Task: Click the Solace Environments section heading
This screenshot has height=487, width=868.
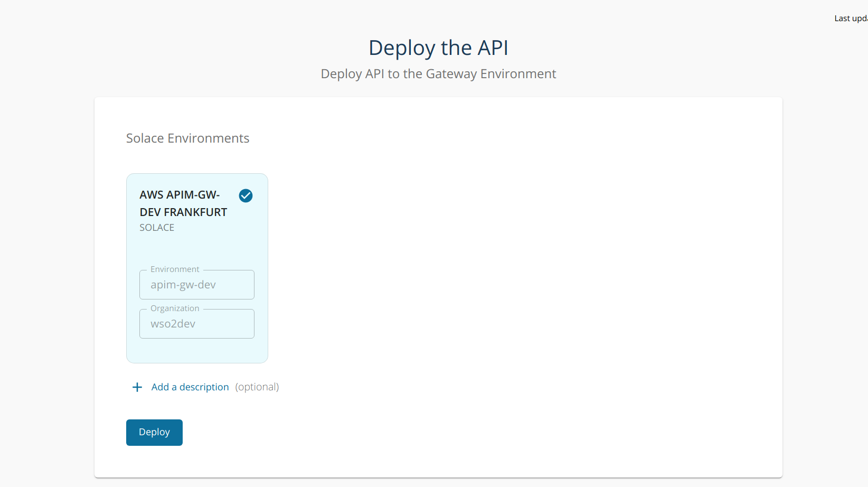Action: point(187,138)
